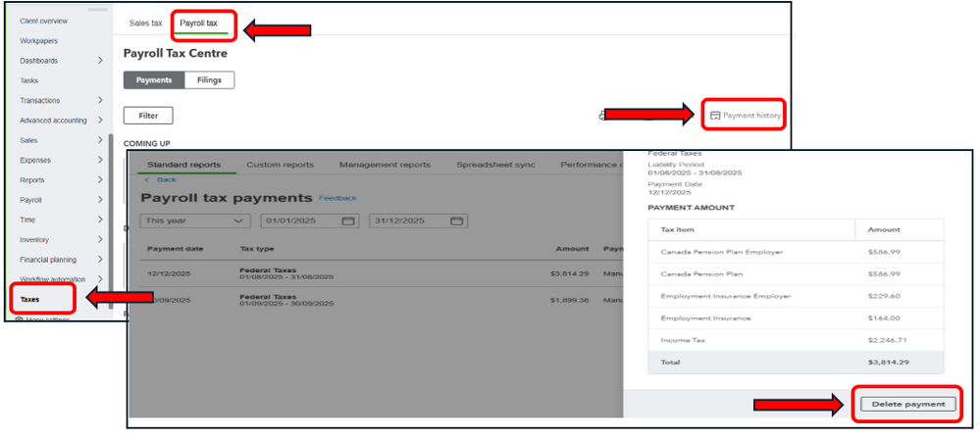Select the Filings segment button
This screenshot has width=980, height=440.
pos(210,80)
